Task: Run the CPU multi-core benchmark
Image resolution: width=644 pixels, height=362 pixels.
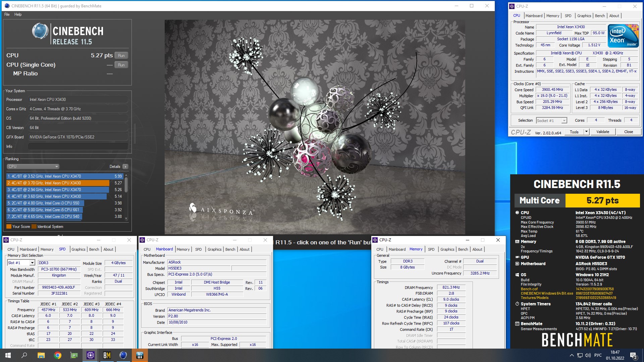Action: pyautogui.click(x=121, y=56)
